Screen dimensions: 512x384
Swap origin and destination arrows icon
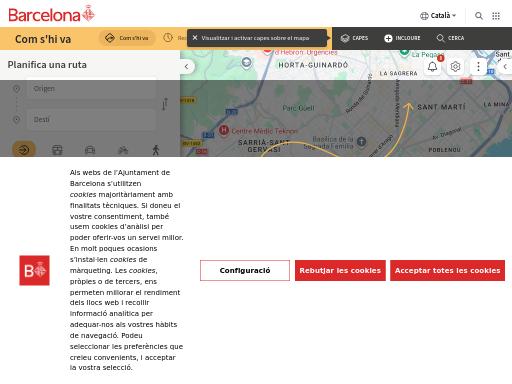click(x=165, y=104)
